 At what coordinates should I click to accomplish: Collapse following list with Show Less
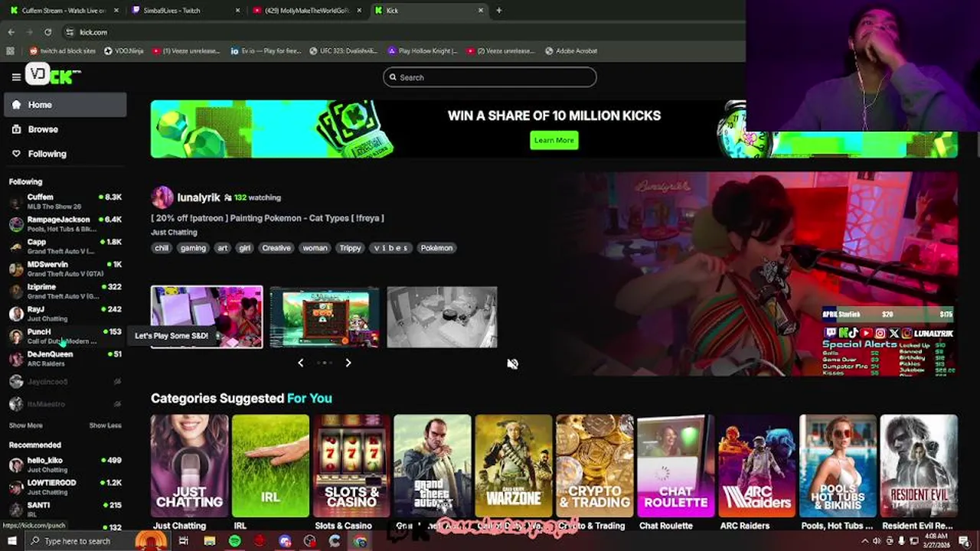[x=105, y=425]
